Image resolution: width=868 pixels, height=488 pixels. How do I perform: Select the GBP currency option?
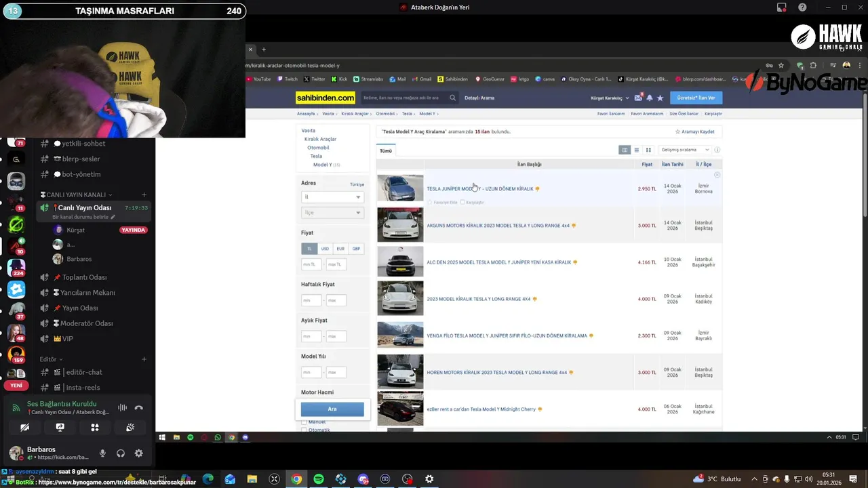coord(356,249)
